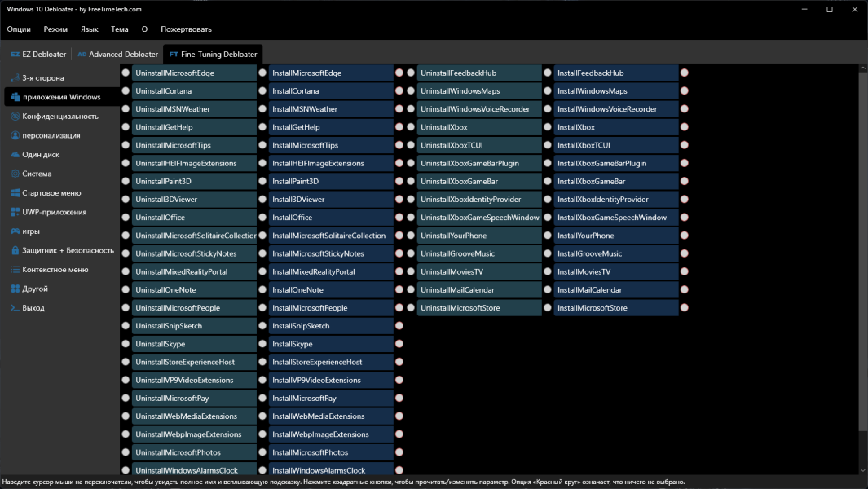
Task: Click the UninstallMailCalendar button
Action: pyautogui.click(x=479, y=289)
